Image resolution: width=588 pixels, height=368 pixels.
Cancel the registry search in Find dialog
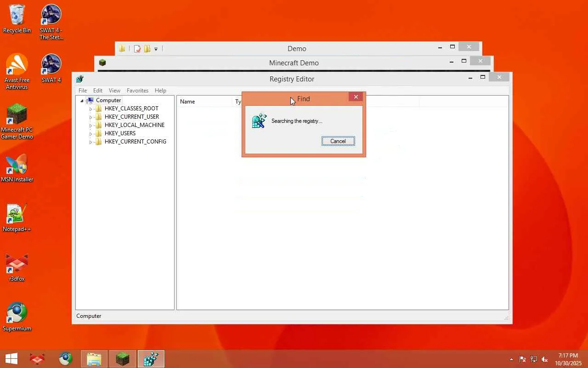338,141
